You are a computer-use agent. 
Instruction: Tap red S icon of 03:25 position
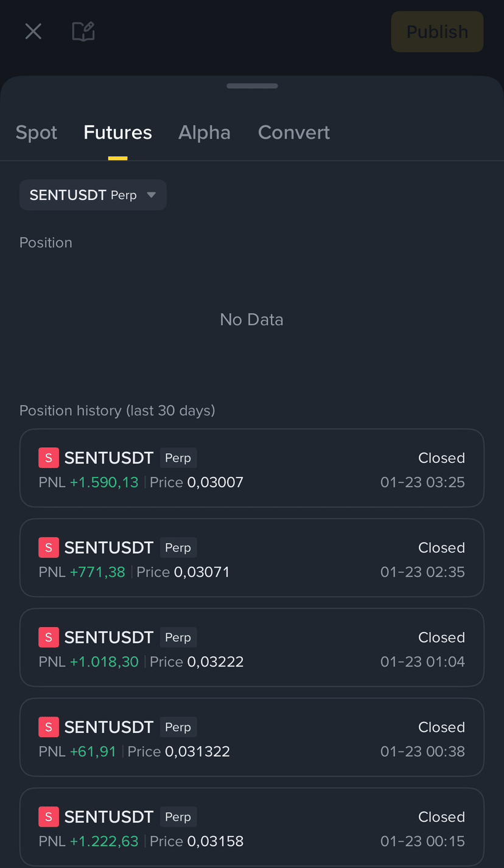coord(49,458)
